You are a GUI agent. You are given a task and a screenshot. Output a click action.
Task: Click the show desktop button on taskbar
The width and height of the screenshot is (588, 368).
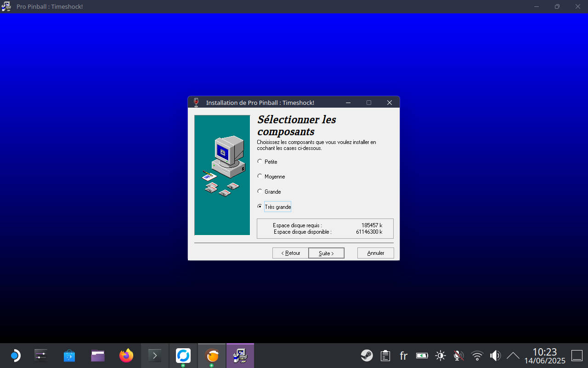(577, 356)
